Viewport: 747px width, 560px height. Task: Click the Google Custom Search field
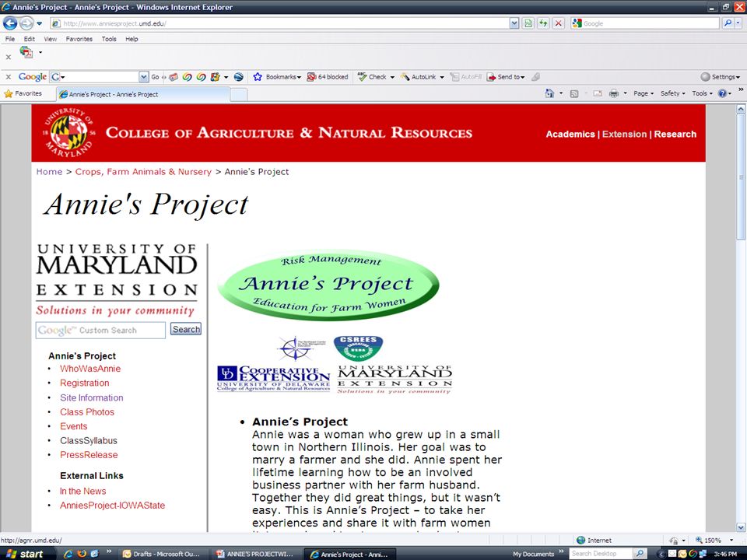pos(100,330)
